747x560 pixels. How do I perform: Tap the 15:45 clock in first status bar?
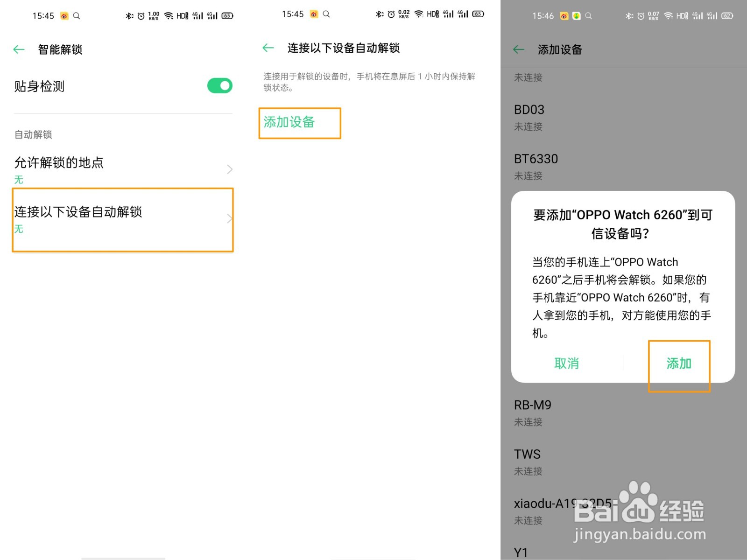43,16
